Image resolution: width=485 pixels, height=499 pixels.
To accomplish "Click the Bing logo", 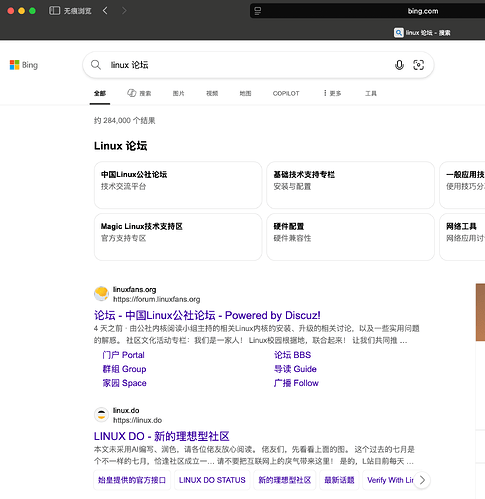I will point(24,65).
